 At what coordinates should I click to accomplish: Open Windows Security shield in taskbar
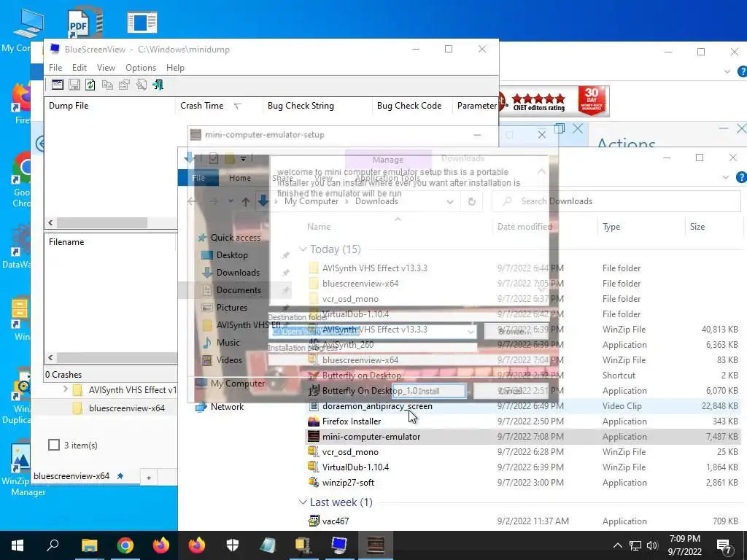[233, 545]
